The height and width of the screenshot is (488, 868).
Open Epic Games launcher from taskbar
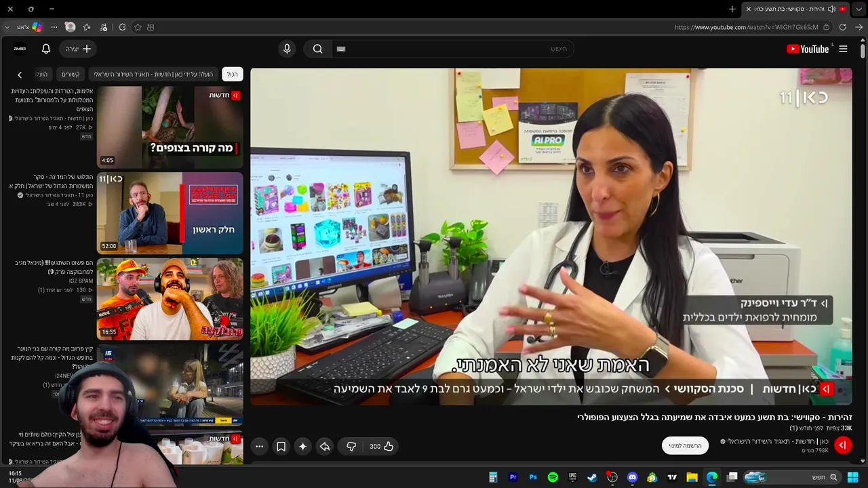click(572, 477)
